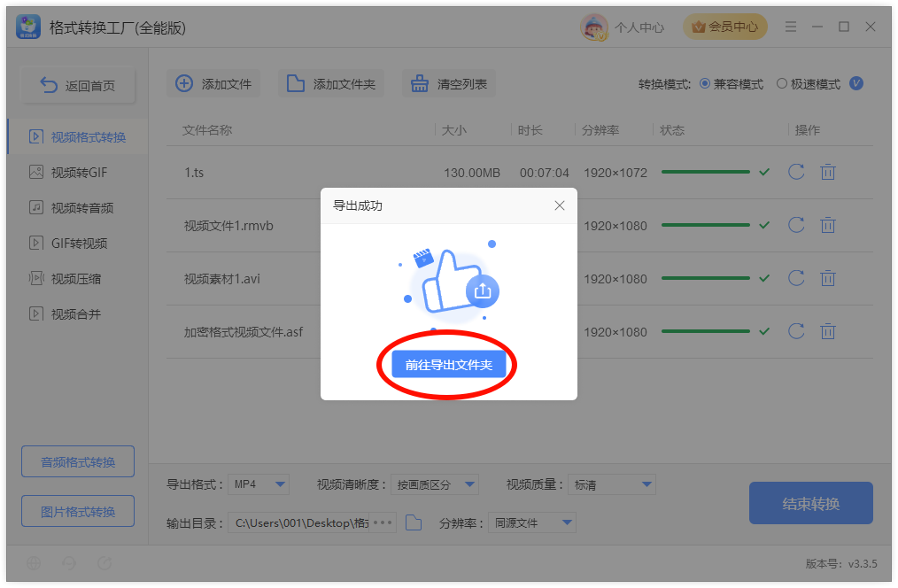Close the 导出成功 dialog
This screenshot has height=588, width=898.
pos(560,205)
